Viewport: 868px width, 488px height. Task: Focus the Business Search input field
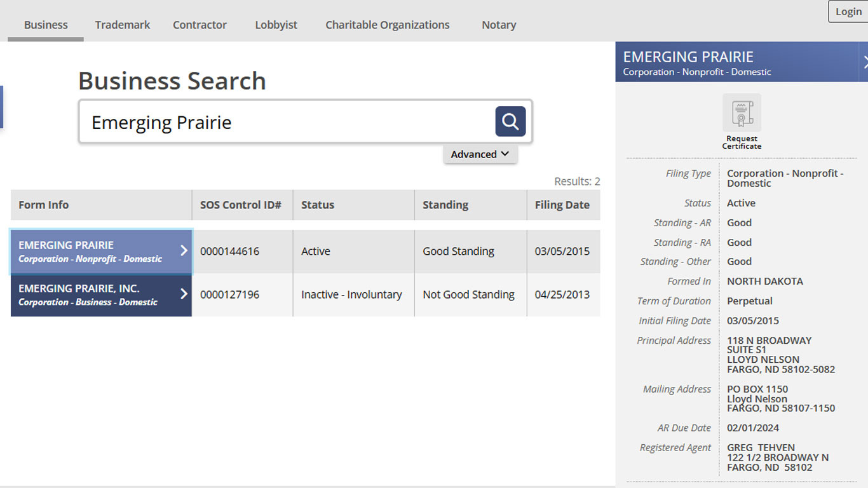(286, 122)
